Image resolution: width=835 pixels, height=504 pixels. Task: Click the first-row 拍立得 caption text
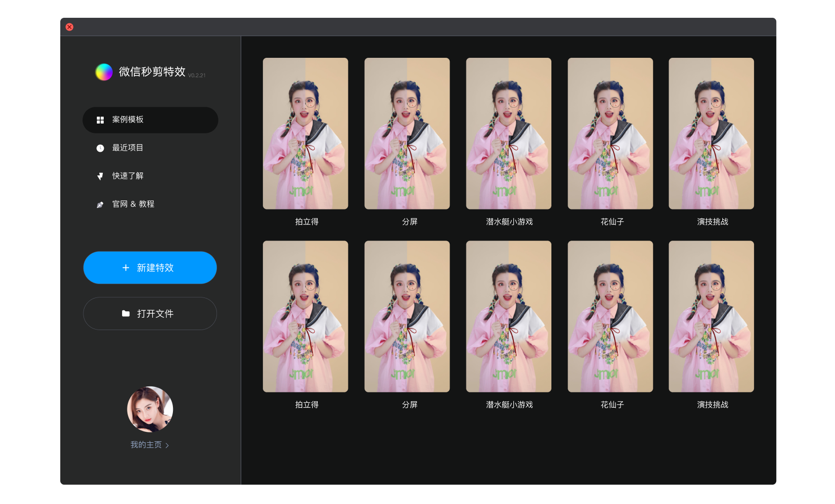(x=307, y=222)
